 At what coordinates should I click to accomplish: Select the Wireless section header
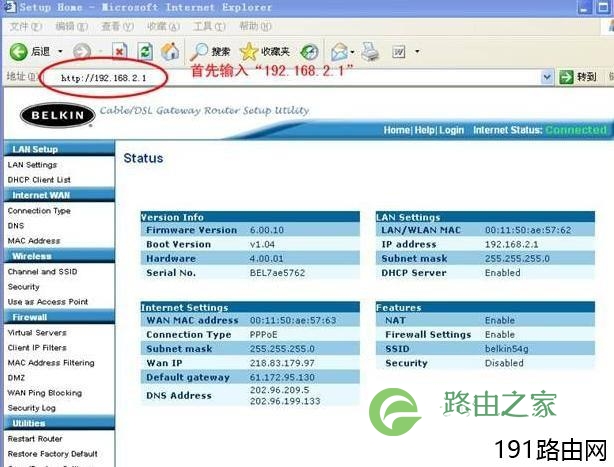(59, 256)
